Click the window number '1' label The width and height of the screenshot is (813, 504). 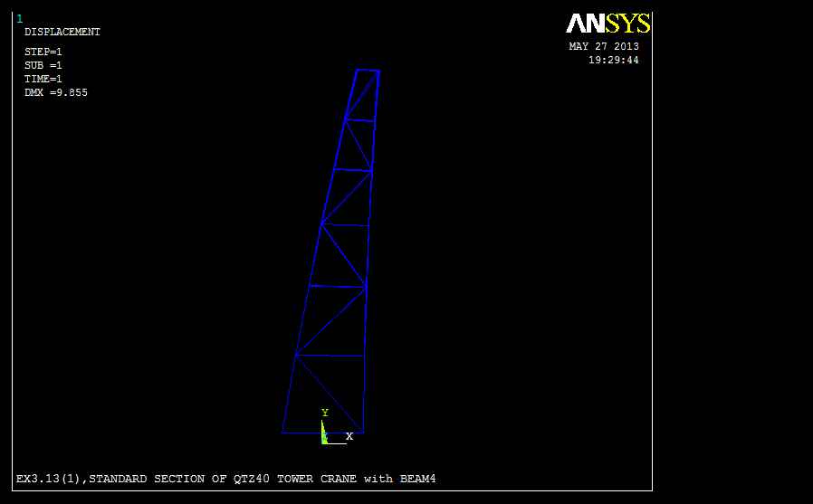coord(20,19)
